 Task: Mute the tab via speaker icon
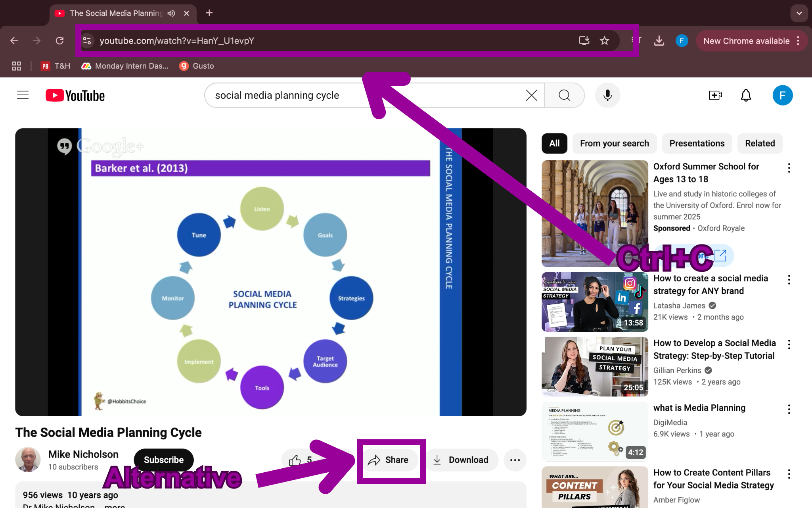coord(171,13)
